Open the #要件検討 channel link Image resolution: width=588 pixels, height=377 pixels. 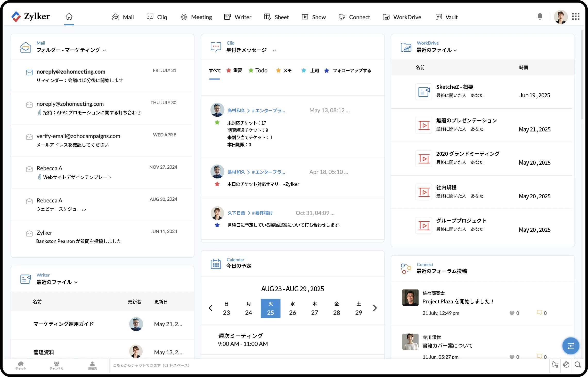click(262, 213)
